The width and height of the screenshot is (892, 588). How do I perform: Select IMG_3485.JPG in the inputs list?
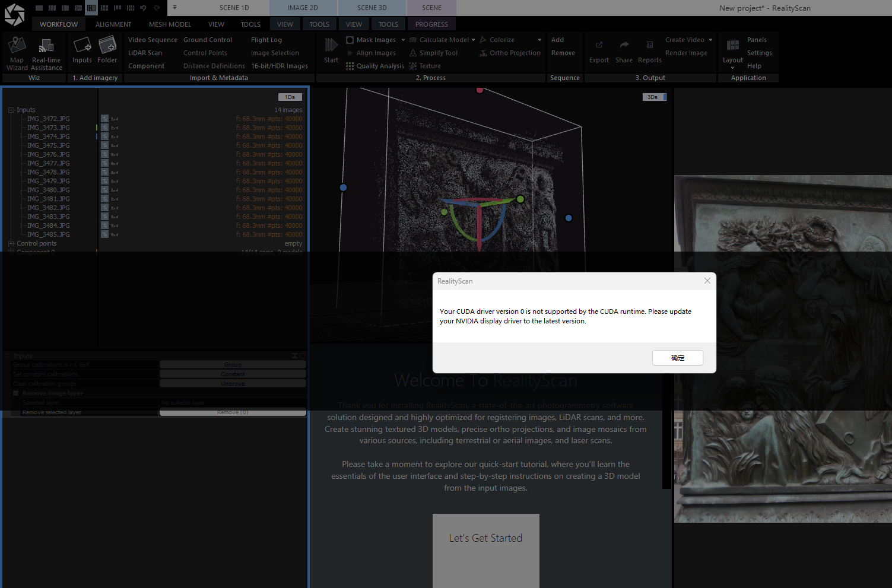coord(49,234)
